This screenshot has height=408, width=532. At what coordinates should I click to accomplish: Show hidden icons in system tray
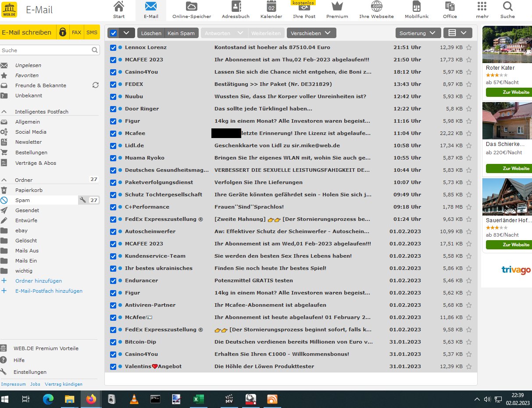click(x=477, y=399)
